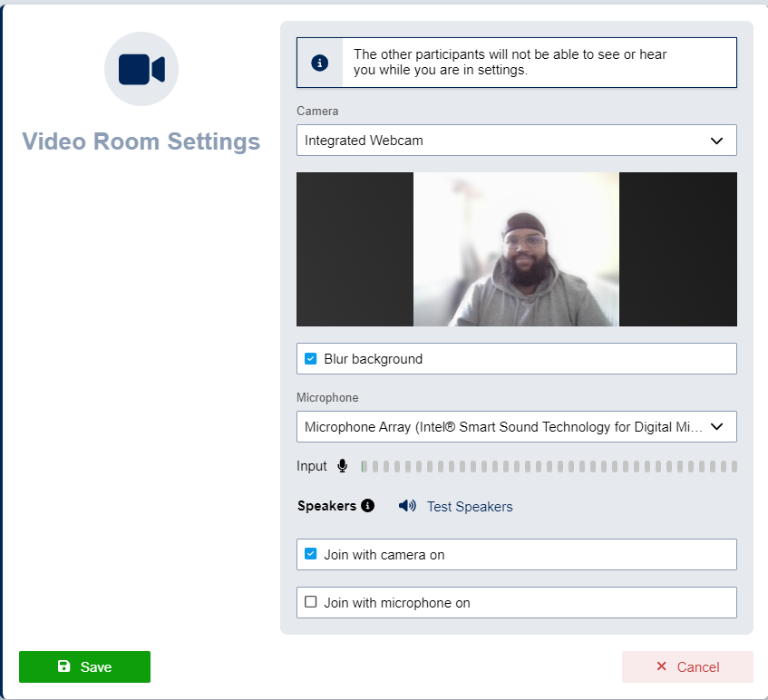Click the Video Room Settings heading
The width and height of the screenshot is (768, 700).
[x=141, y=141]
